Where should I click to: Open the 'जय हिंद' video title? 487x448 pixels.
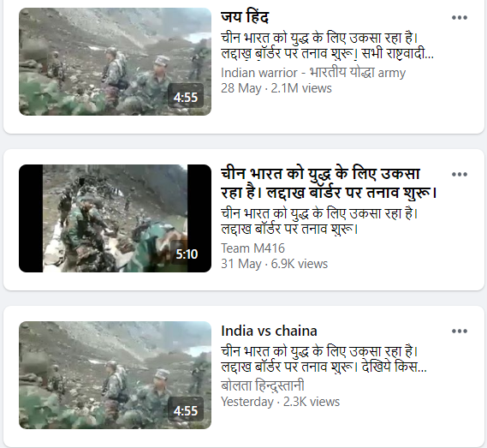point(245,17)
